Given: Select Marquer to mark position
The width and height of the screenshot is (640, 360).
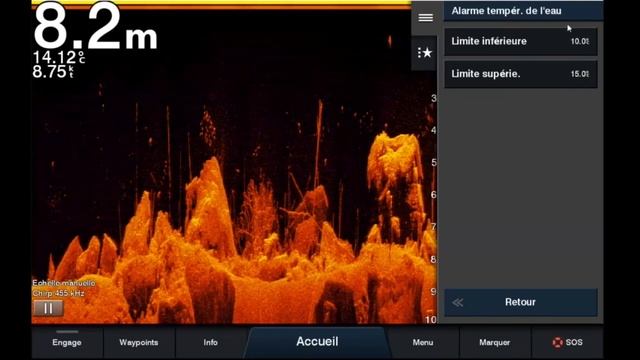Looking at the screenshot, I should (495, 342).
